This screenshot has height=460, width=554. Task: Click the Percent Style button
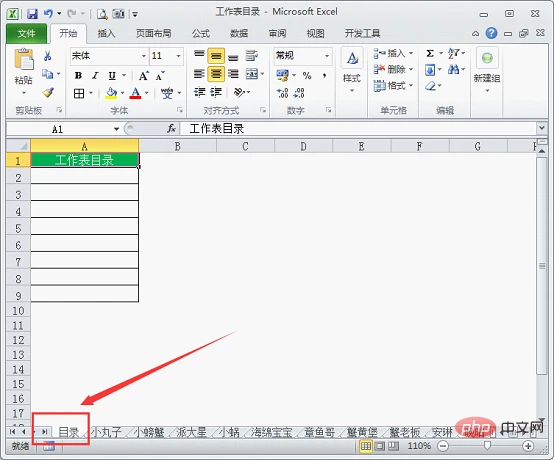pos(307,75)
